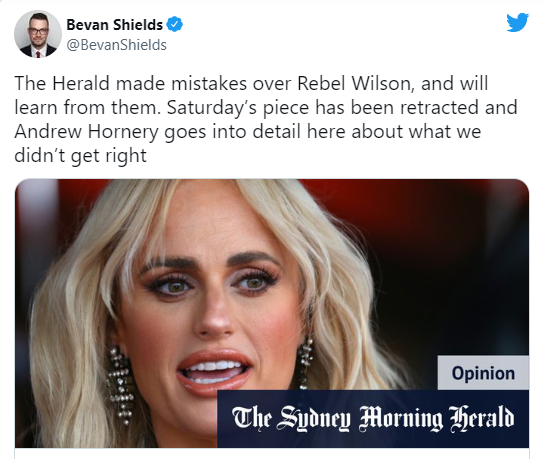Click the woman's face in the card image
Screen dimensions: 542x459
tap(211, 304)
